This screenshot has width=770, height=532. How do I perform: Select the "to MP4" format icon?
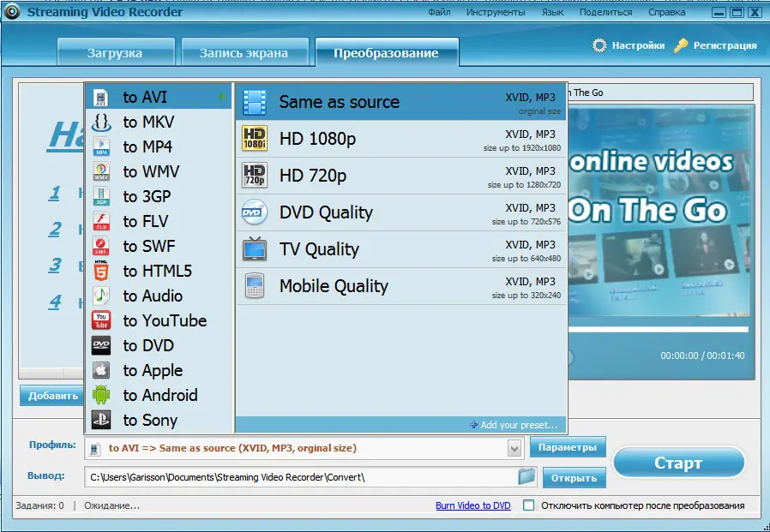99,146
